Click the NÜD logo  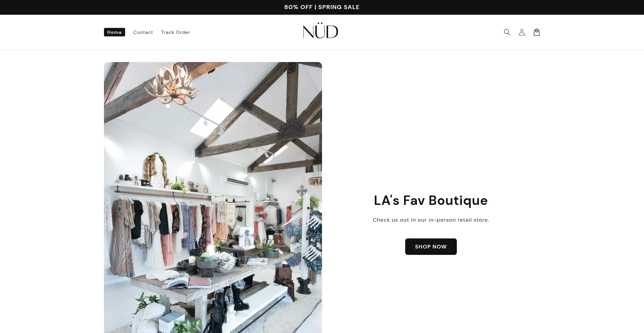pyautogui.click(x=320, y=31)
